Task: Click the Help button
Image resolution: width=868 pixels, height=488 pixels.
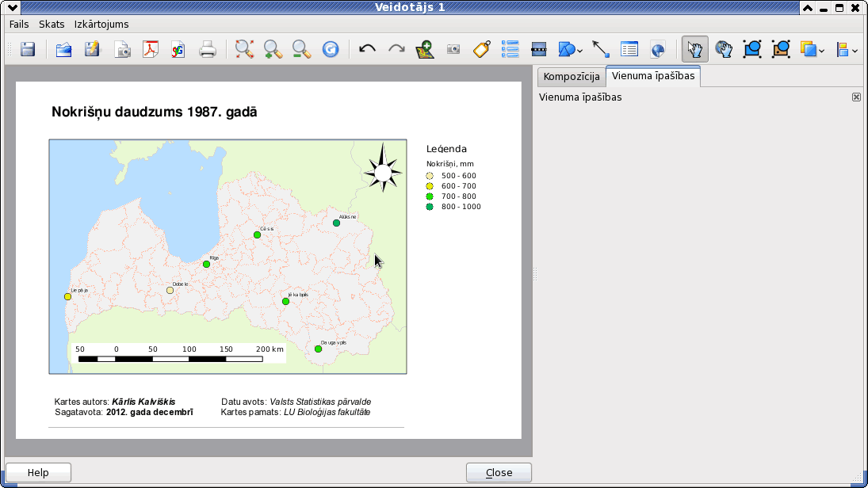Action: tap(38, 472)
